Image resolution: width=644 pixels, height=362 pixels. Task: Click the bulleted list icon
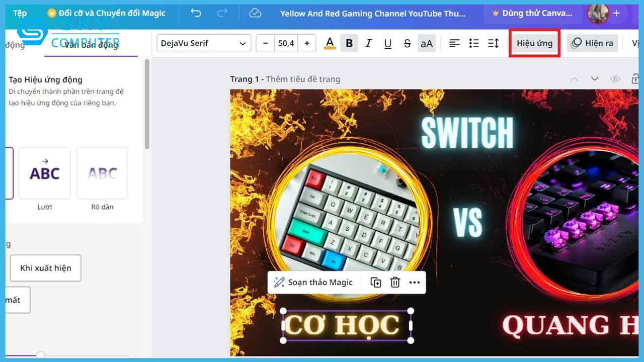pyautogui.click(x=474, y=43)
